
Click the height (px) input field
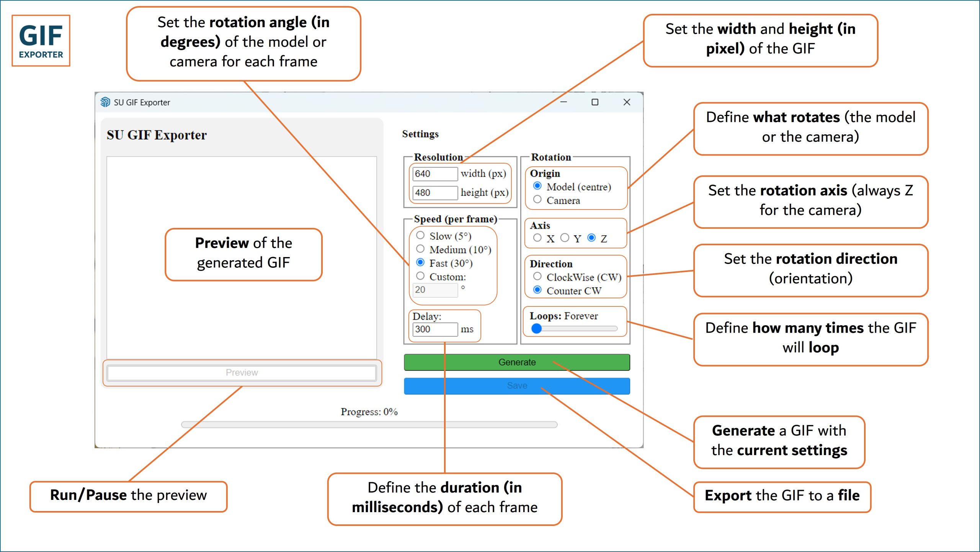(435, 193)
